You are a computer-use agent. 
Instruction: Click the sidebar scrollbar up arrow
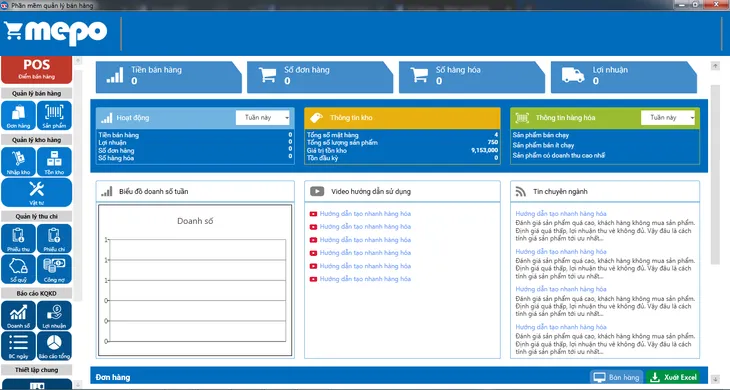coord(78,61)
